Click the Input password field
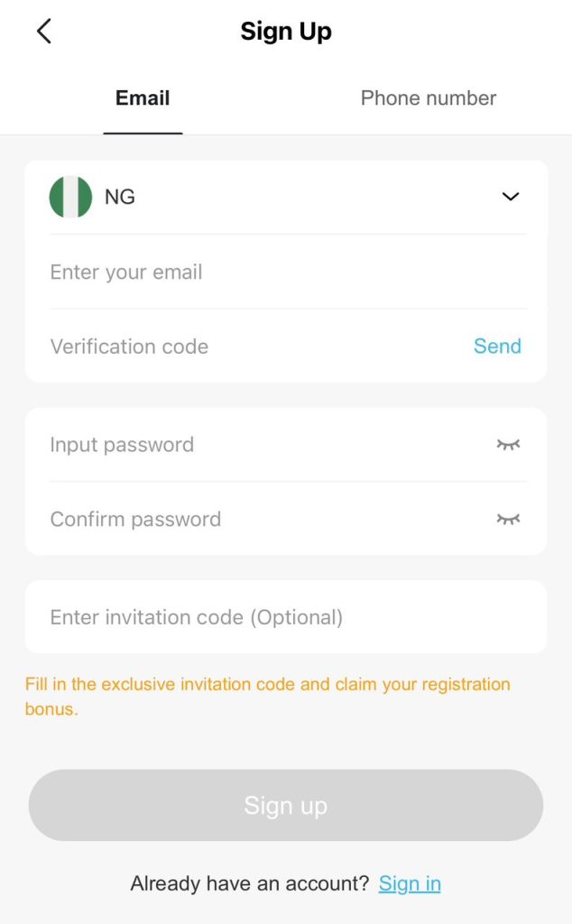The width and height of the screenshot is (572, 924). click(180, 444)
